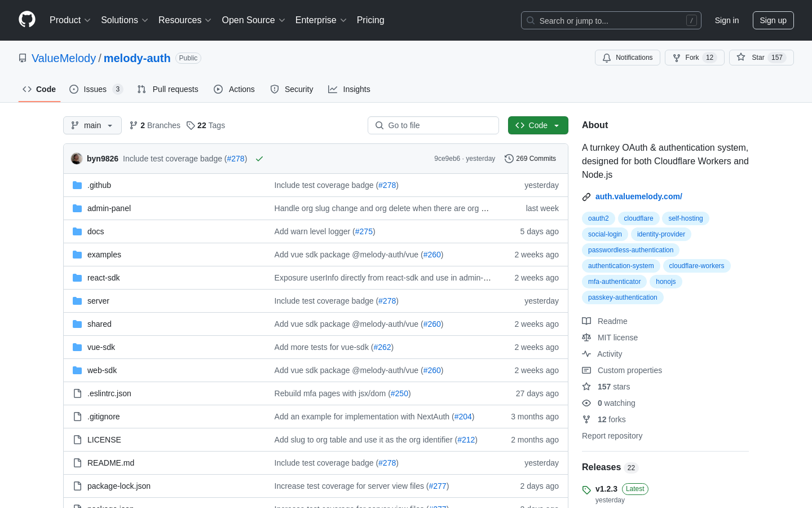Star the melody-auth repository
Viewport: 812px width, 508px height.
(x=761, y=58)
